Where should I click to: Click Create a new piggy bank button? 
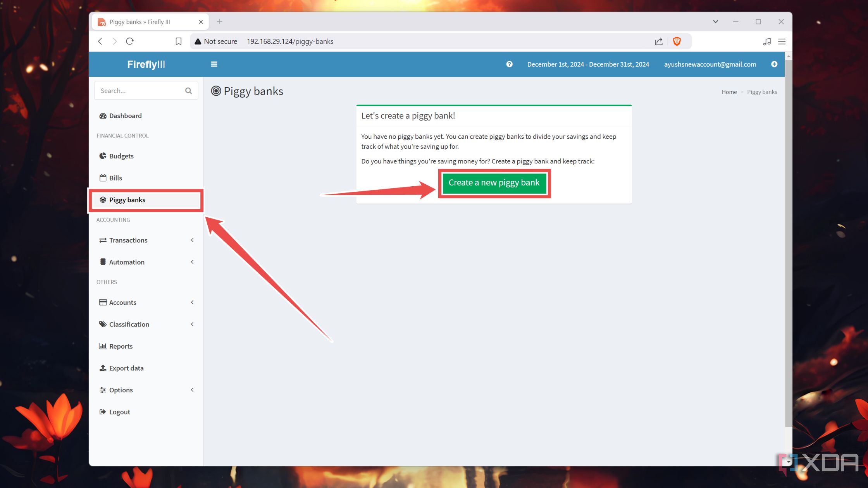click(x=494, y=182)
